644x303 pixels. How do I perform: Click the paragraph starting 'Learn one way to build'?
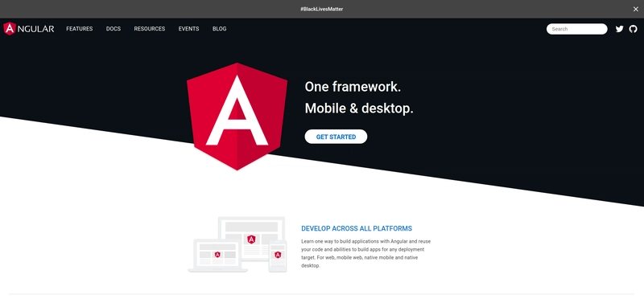(x=365, y=253)
